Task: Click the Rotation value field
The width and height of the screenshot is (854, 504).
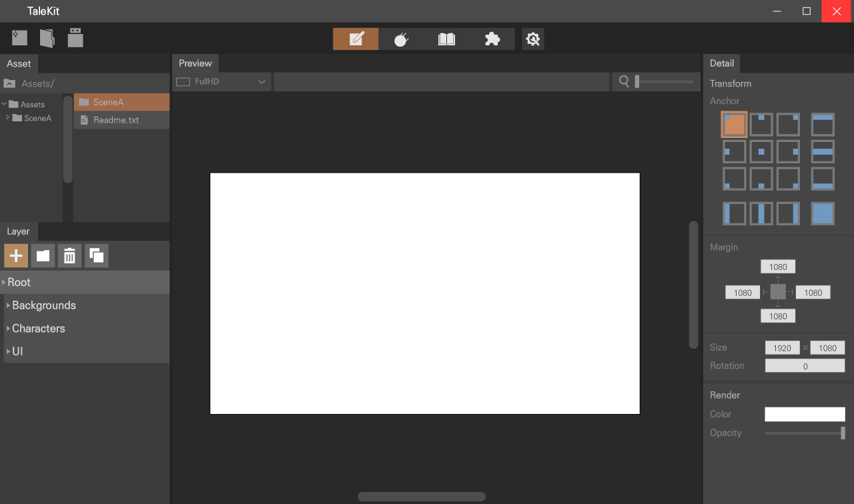Action: click(x=805, y=365)
